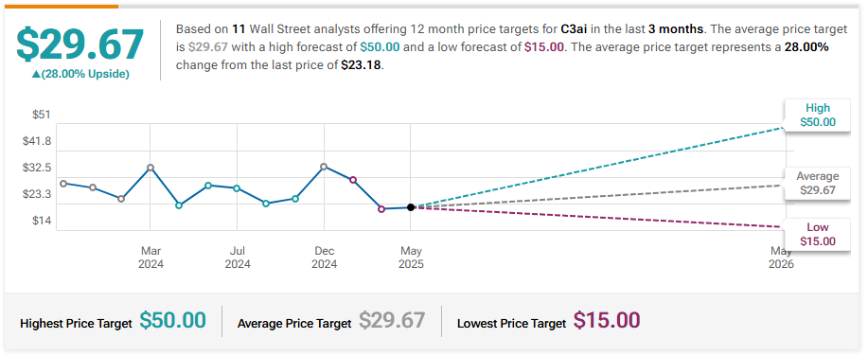
Task: Click the Low $15.00 forecast label
Action: (x=817, y=234)
